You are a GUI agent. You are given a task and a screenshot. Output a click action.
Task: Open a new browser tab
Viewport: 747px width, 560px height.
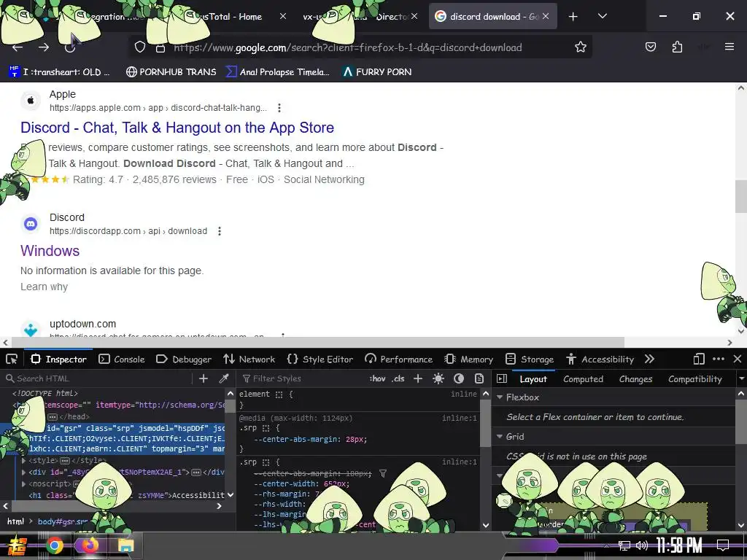pos(573,17)
